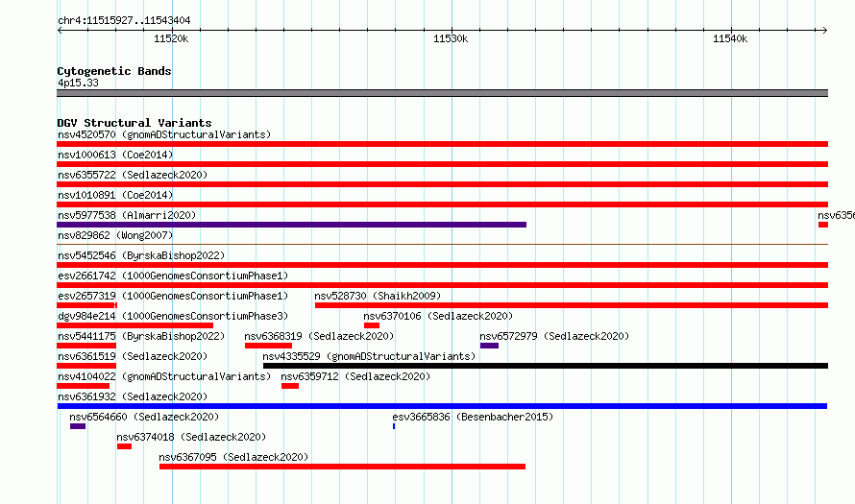Select the esv2657319 variant label
The width and height of the screenshot is (855, 504).
pyautogui.click(x=173, y=296)
